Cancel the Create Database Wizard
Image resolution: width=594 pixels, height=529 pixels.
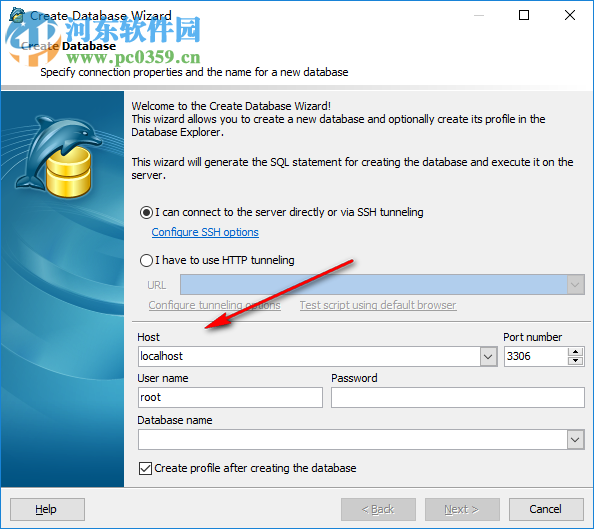click(546, 510)
